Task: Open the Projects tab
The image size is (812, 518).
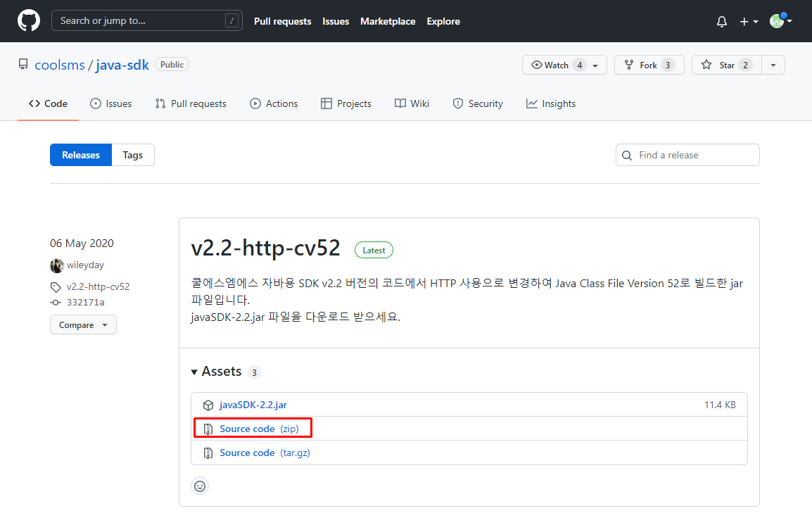Action: pos(346,103)
